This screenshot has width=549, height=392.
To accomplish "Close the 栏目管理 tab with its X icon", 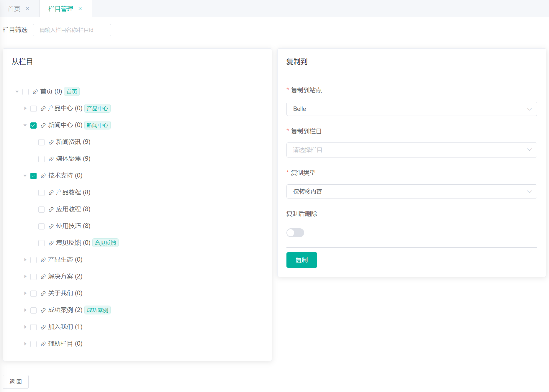I will (80, 9).
